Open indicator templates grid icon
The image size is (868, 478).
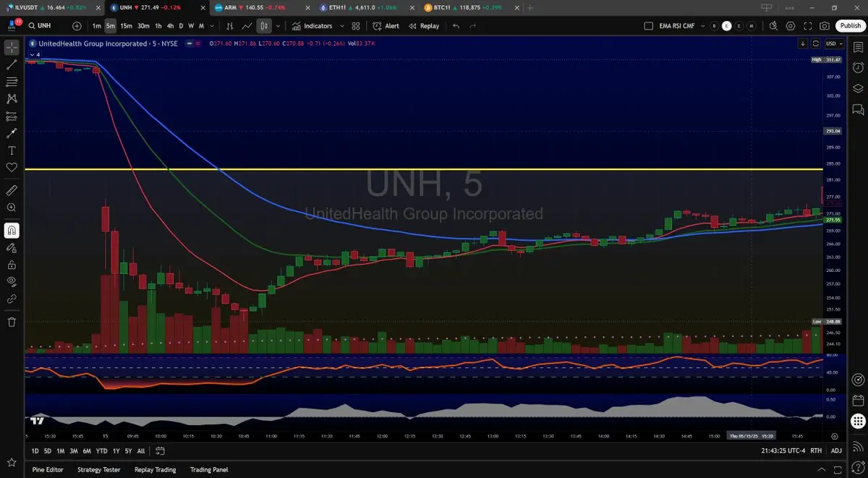pos(356,25)
